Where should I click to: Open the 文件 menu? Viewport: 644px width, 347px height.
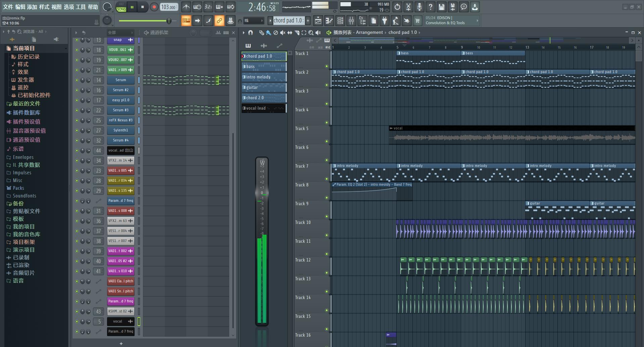[8, 7]
